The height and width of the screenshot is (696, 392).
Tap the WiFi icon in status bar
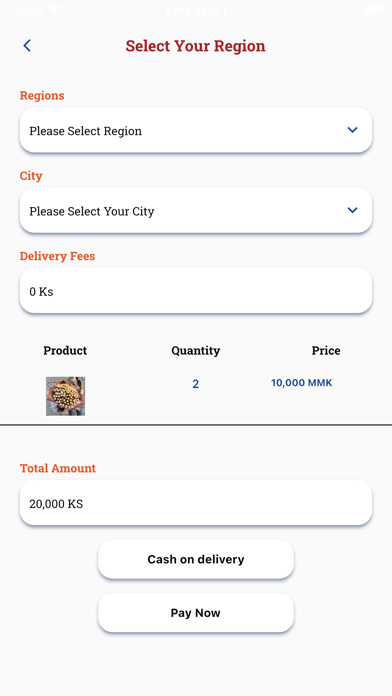(x=55, y=9)
